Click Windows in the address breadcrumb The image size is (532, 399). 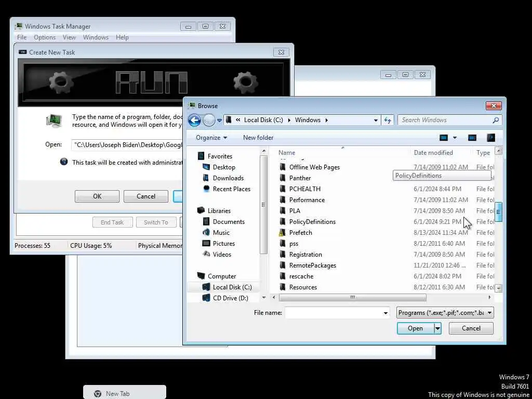pyautogui.click(x=308, y=120)
